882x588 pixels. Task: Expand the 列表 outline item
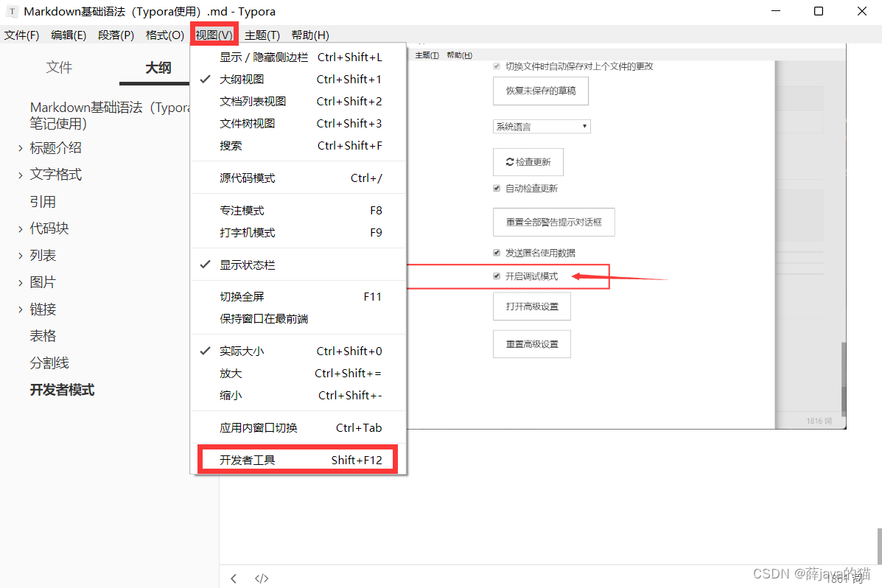tap(20, 256)
